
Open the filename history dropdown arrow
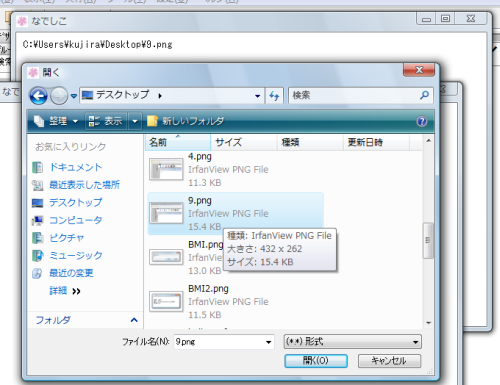(268, 342)
